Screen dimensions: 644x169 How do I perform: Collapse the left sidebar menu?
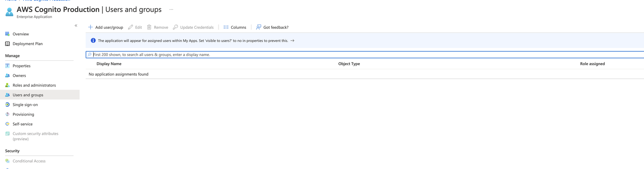pos(76,26)
